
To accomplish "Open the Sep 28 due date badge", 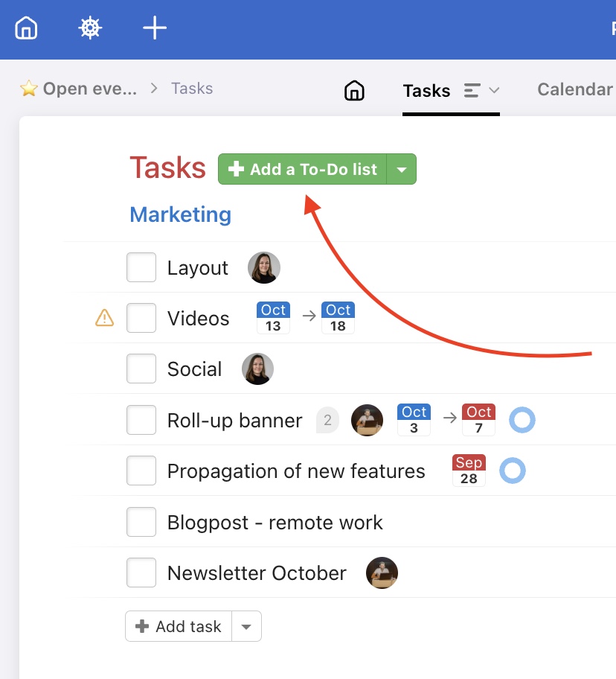I will 469,471.
